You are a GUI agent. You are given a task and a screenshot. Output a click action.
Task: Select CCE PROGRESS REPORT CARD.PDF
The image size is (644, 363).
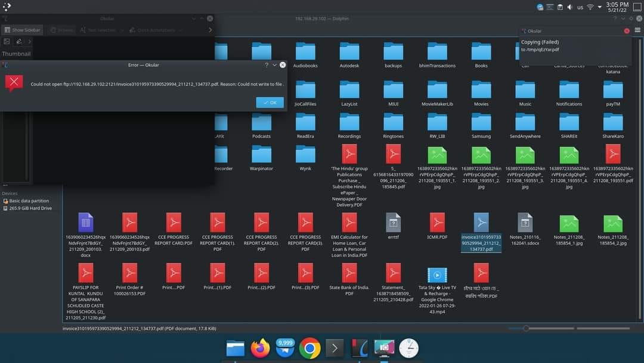pyautogui.click(x=174, y=229)
